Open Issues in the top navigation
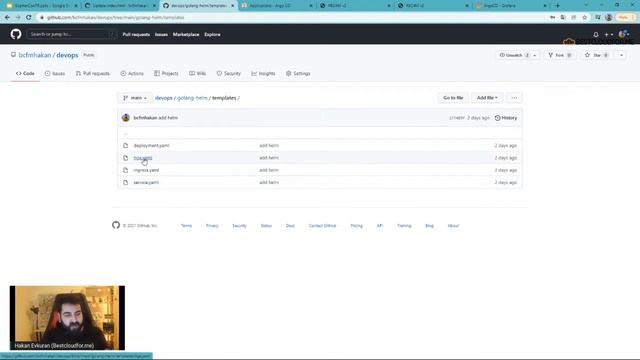 click(x=161, y=35)
